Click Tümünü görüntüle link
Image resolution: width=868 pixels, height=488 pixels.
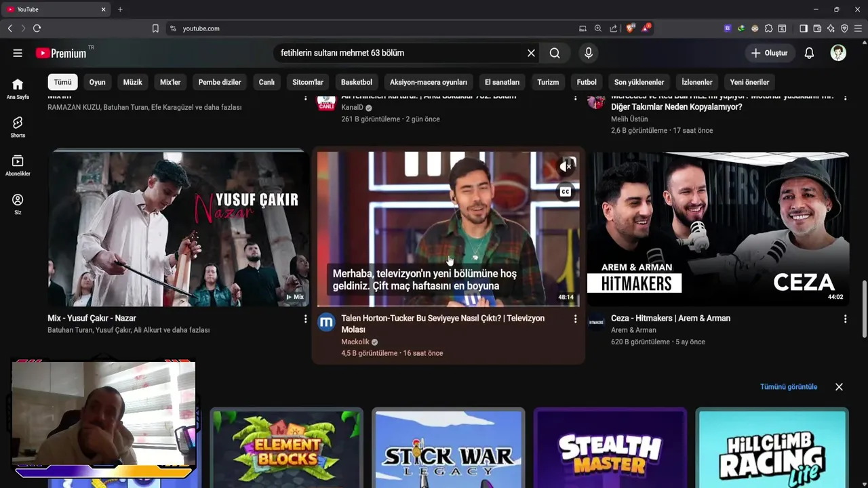(x=789, y=386)
